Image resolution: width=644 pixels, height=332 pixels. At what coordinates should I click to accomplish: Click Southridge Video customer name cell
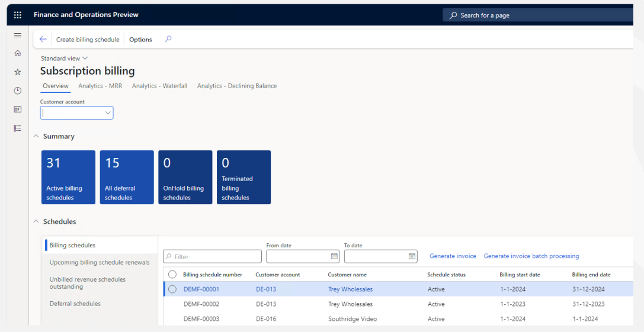(x=353, y=319)
